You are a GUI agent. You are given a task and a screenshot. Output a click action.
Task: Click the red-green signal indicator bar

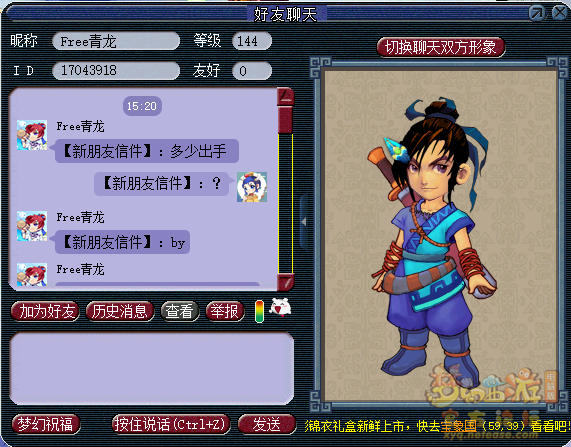pyautogui.click(x=259, y=311)
